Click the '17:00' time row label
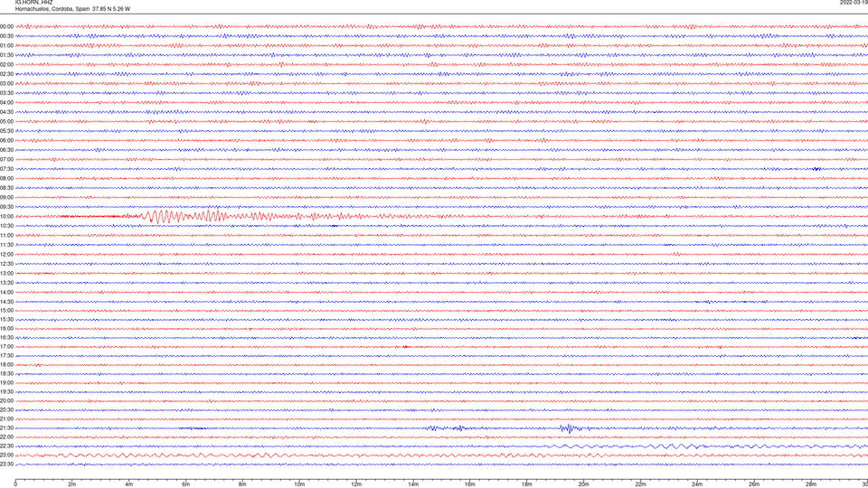Screen dimensions: 868x488 6,347
